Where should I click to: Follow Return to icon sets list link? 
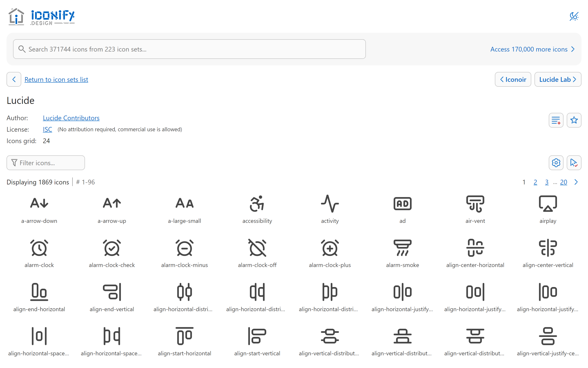click(56, 79)
